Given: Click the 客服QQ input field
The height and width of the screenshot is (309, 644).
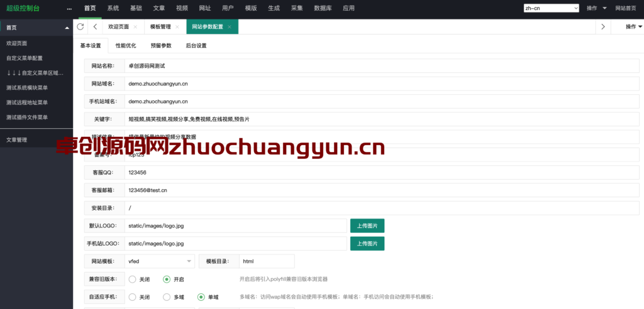Looking at the screenshot, I should pos(382,172).
